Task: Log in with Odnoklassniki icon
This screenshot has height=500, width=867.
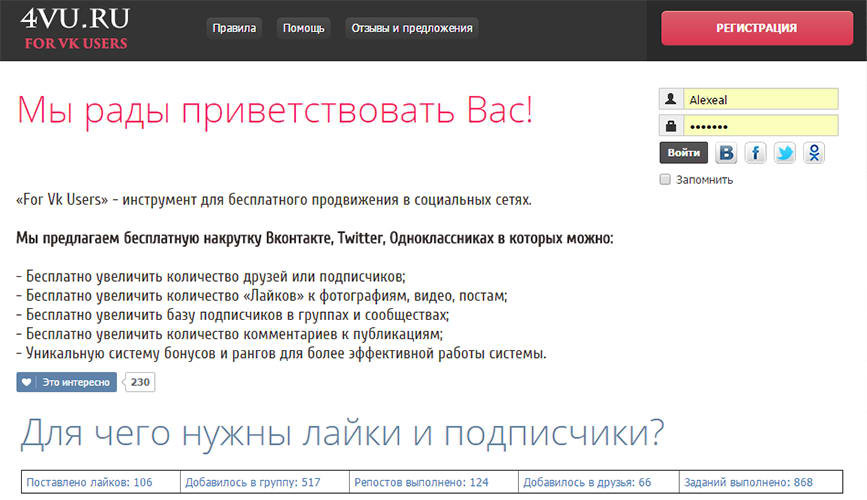Action: point(814,153)
